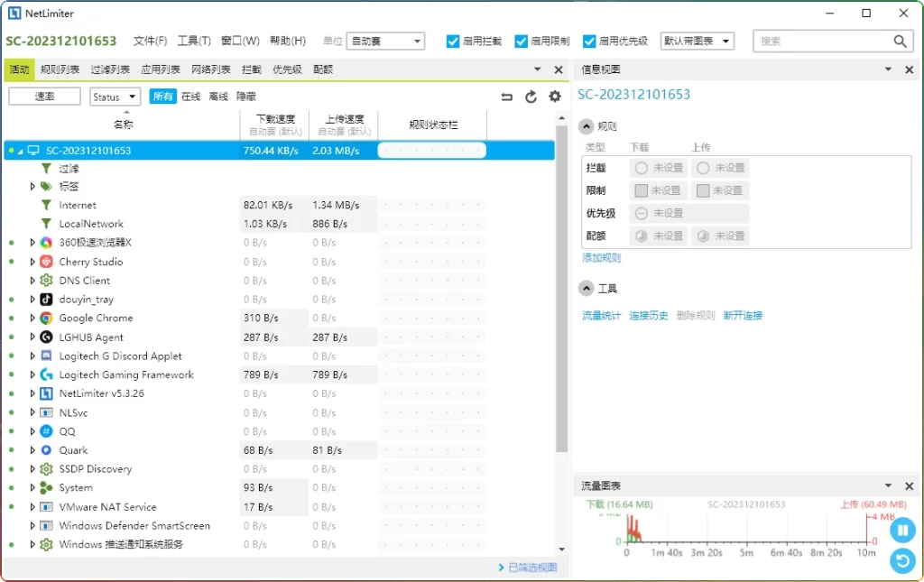The width and height of the screenshot is (924, 582).
Task: Click the NetLimiter logo icon in the title bar
Action: point(14,14)
